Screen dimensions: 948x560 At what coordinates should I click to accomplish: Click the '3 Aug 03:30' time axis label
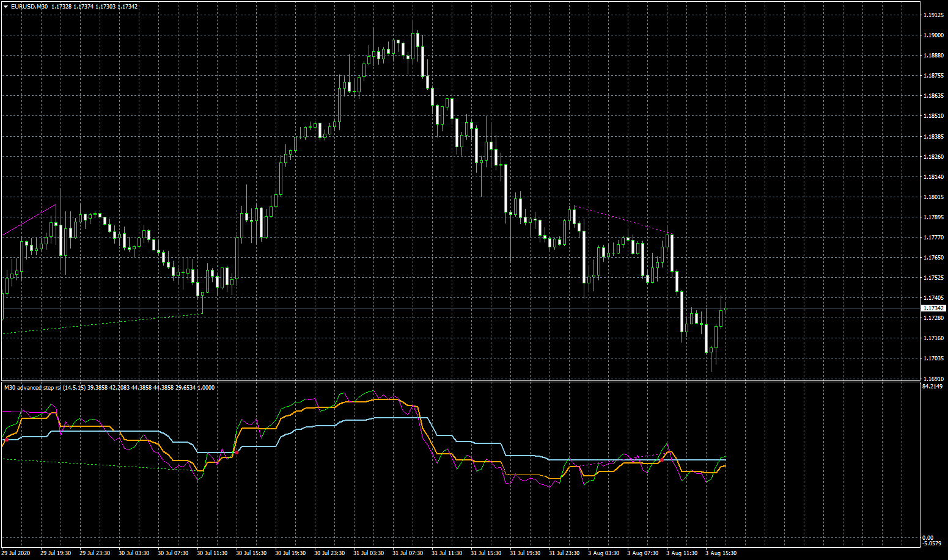(x=604, y=553)
